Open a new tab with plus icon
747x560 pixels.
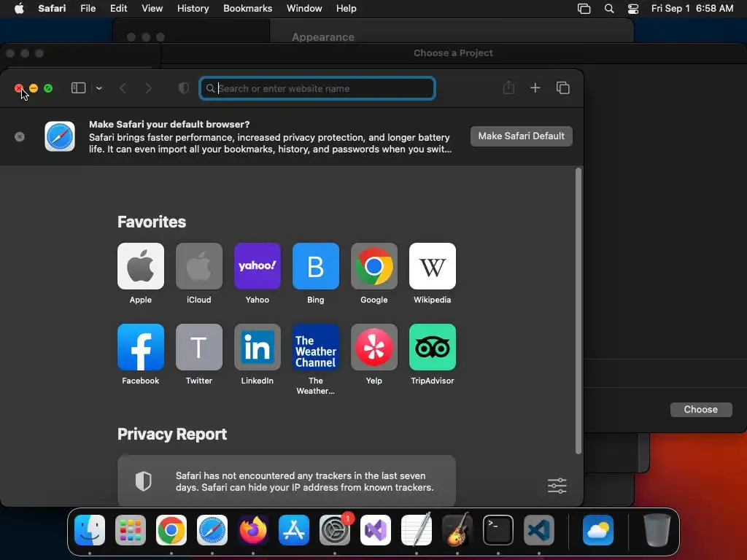click(x=535, y=87)
